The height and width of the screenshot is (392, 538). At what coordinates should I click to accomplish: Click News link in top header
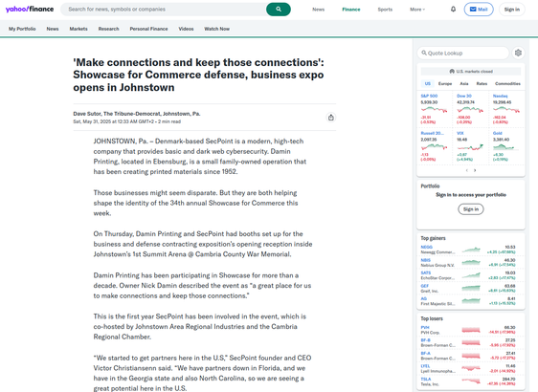[x=319, y=10]
